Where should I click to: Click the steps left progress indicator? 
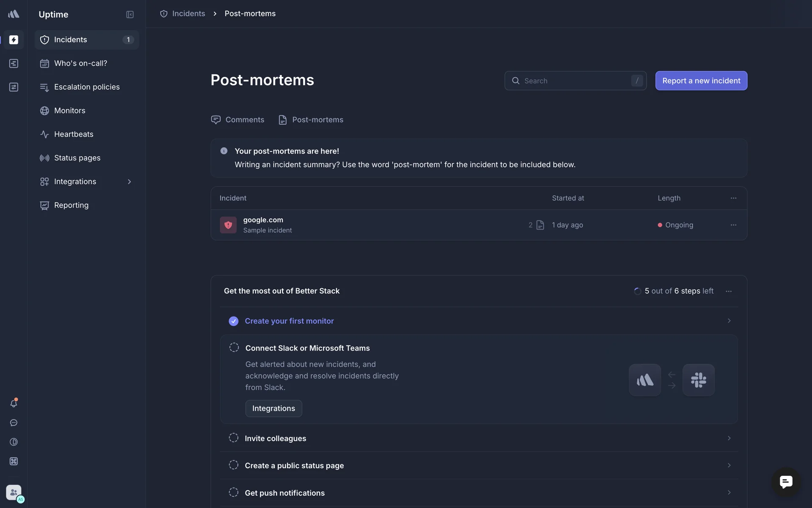(x=673, y=291)
